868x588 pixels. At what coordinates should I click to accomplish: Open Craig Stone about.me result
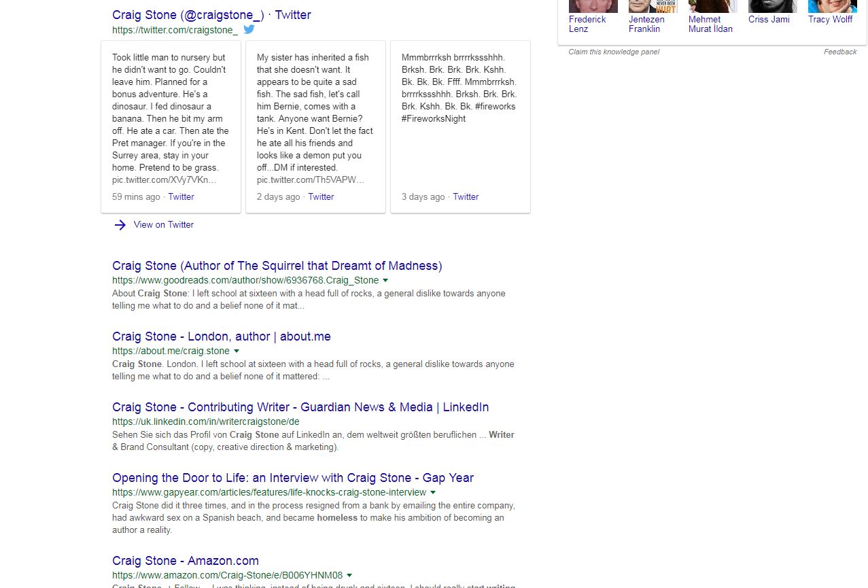(222, 336)
